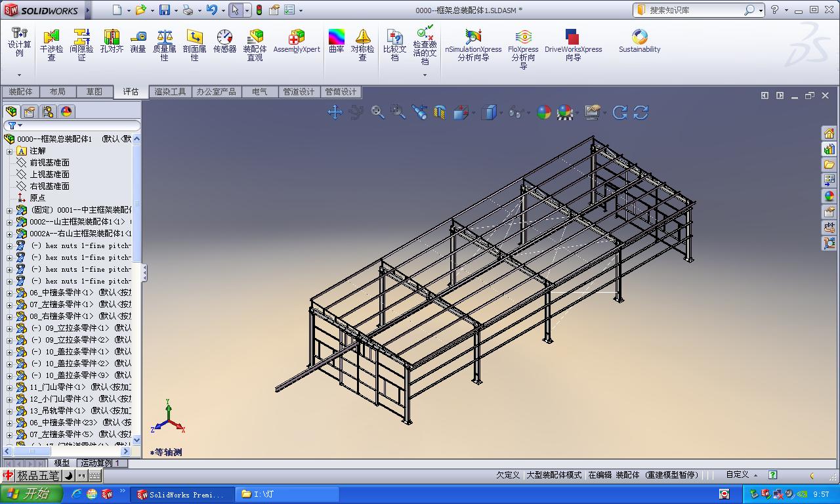Click the 传感器 sensor tool
840x504 pixels.
[224, 41]
